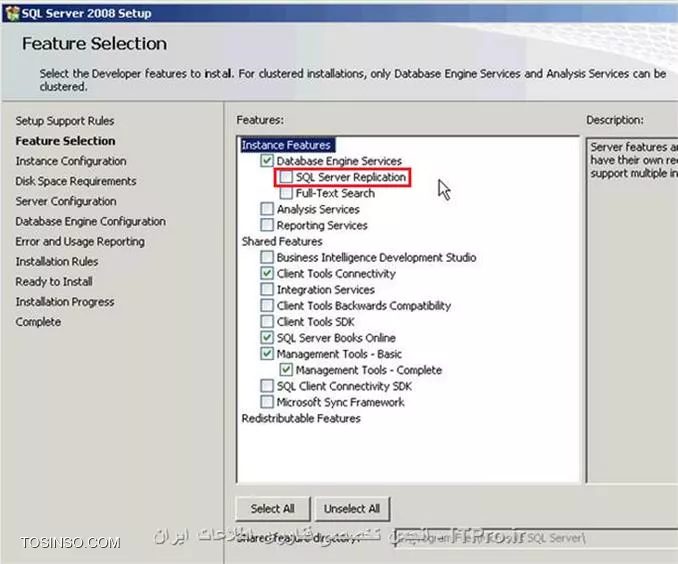
Task: Enable the Microsoft Sync Framework checkbox
Action: click(267, 402)
